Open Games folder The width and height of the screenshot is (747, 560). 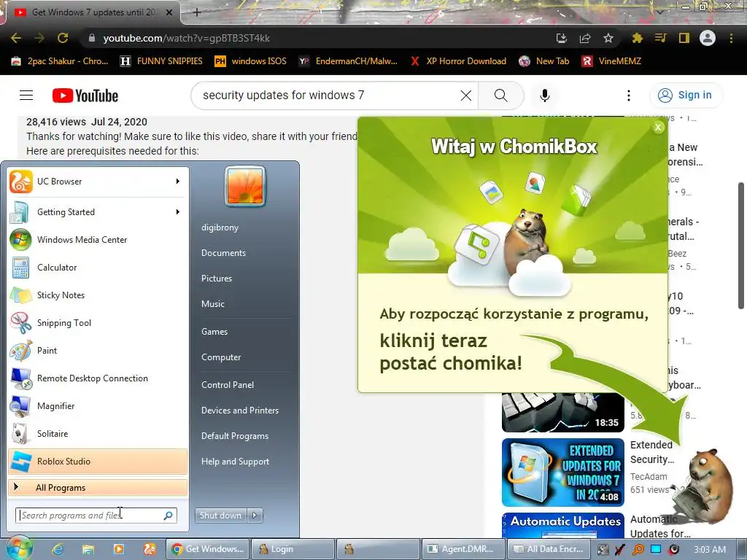click(214, 332)
